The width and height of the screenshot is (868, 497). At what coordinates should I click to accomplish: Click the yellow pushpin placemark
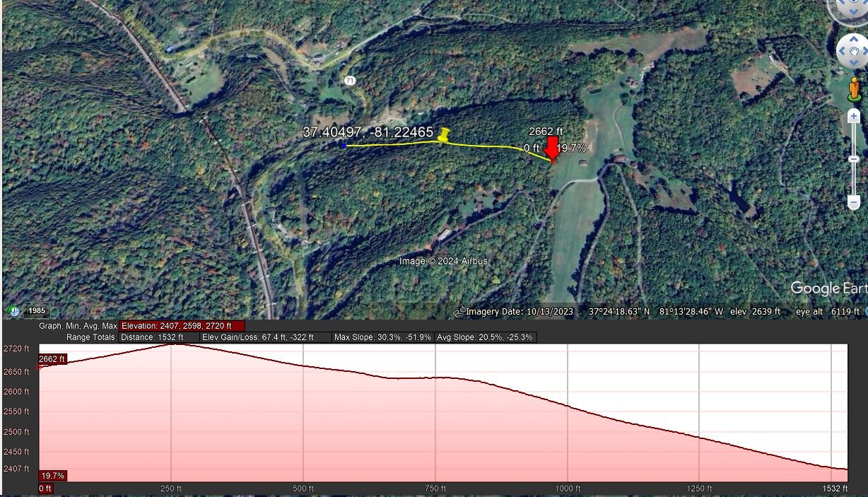(444, 134)
